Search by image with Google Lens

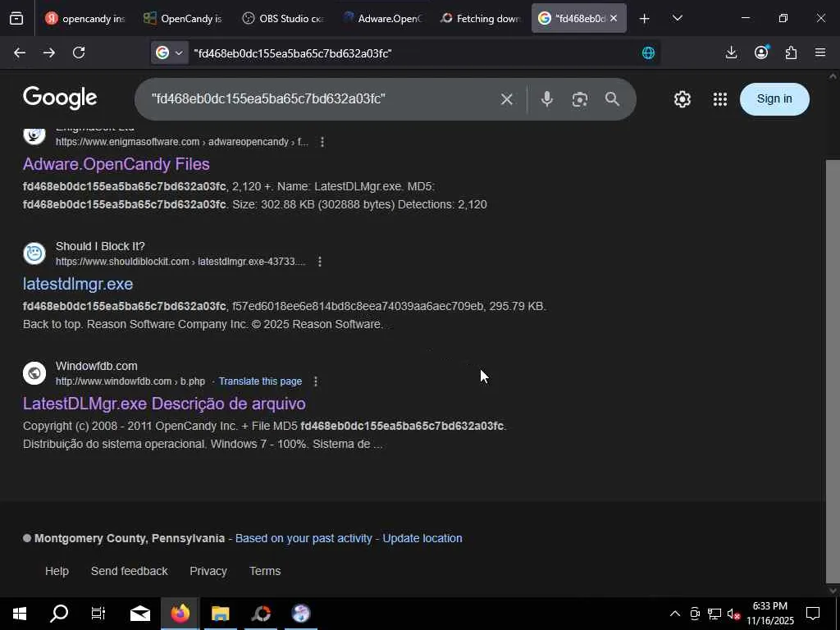coord(580,99)
